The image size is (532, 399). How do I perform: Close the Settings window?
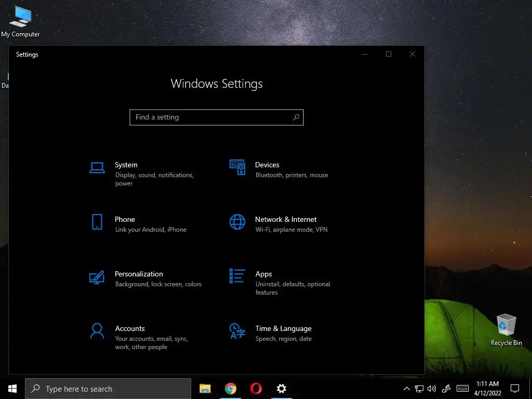tap(412, 54)
